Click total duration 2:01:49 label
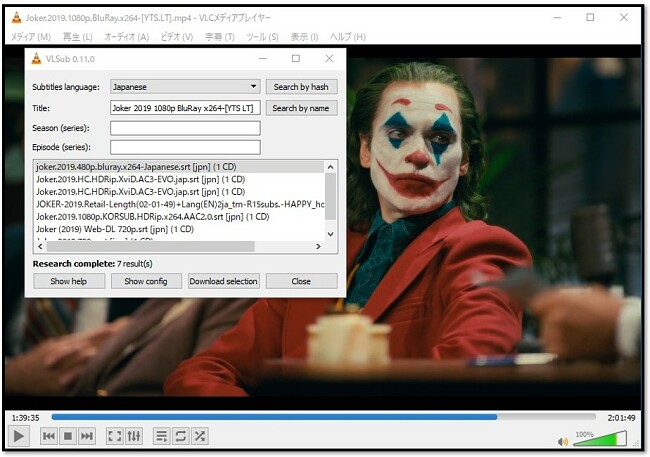 [621, 418]
